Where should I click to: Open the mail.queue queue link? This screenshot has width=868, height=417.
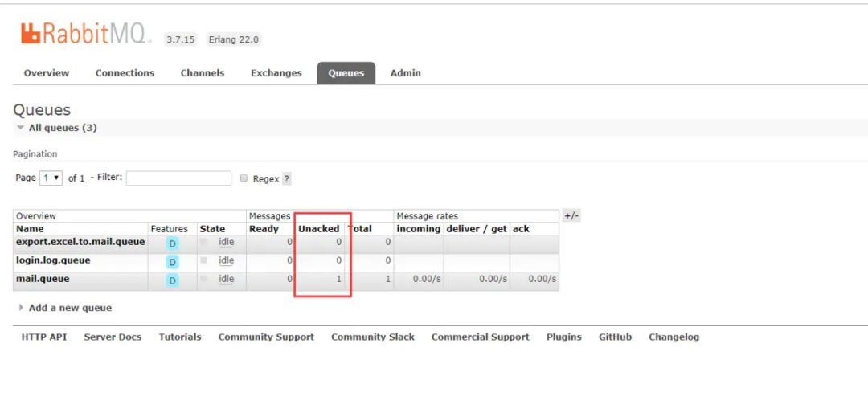(x=43, y=279)
